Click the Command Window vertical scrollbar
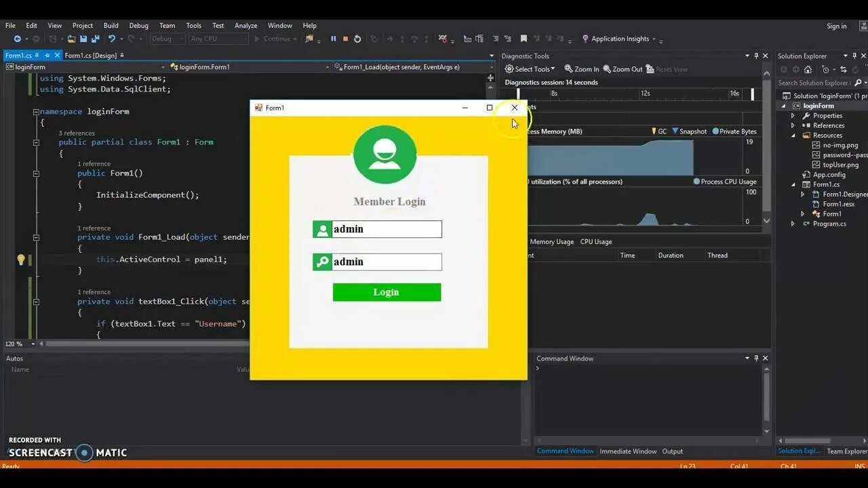Screen dimensions: 868x488 [x=766, y=400]
